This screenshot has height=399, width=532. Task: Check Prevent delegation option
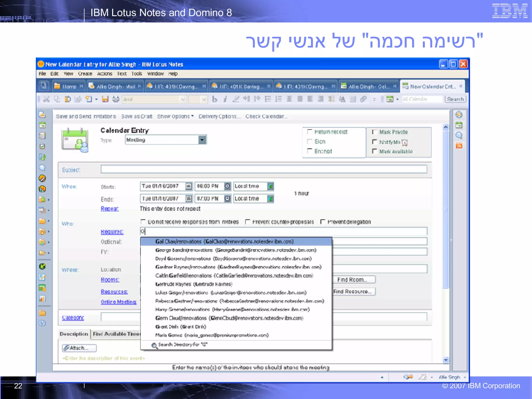(323, 221)
